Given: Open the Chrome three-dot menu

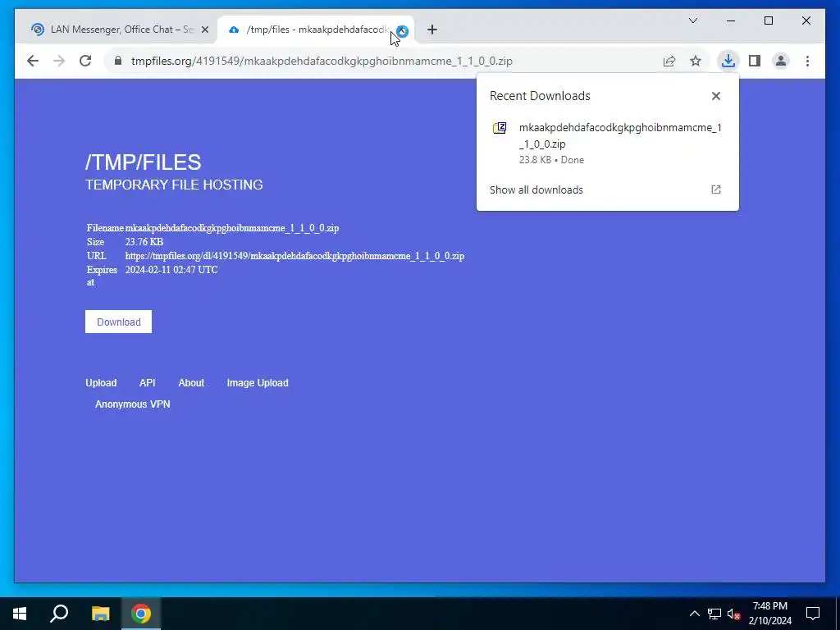Looking at the screenshot, I should [807, 61].
